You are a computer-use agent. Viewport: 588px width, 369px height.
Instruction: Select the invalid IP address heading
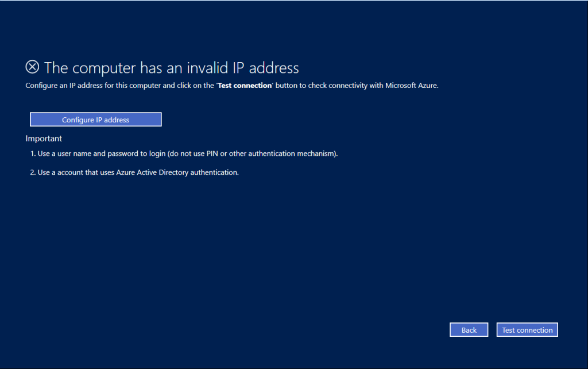click(171, 68)
